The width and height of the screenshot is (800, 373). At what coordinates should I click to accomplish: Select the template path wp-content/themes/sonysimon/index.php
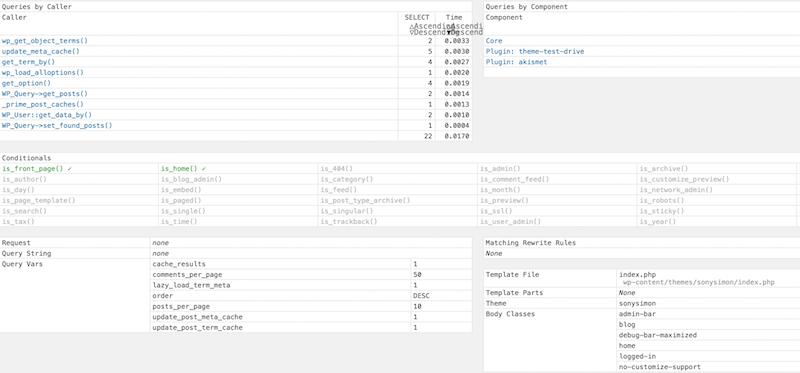point(698,282)
